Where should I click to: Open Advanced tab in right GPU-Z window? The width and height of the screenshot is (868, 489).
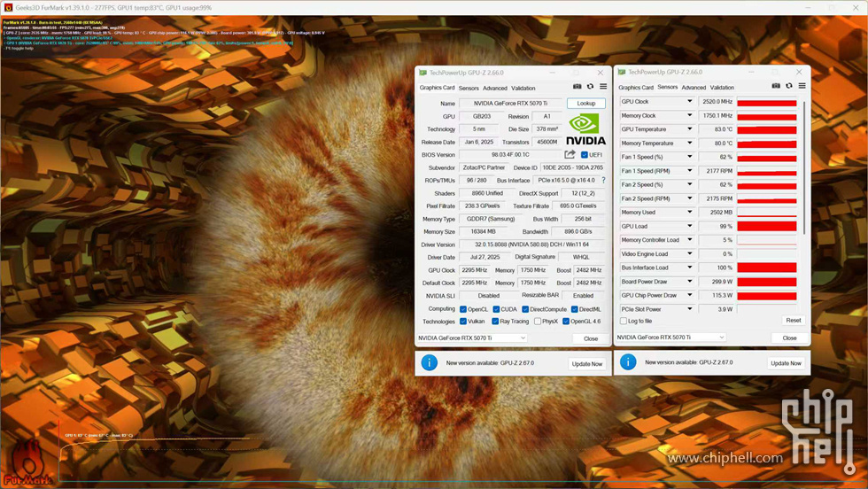coord(694,88)
